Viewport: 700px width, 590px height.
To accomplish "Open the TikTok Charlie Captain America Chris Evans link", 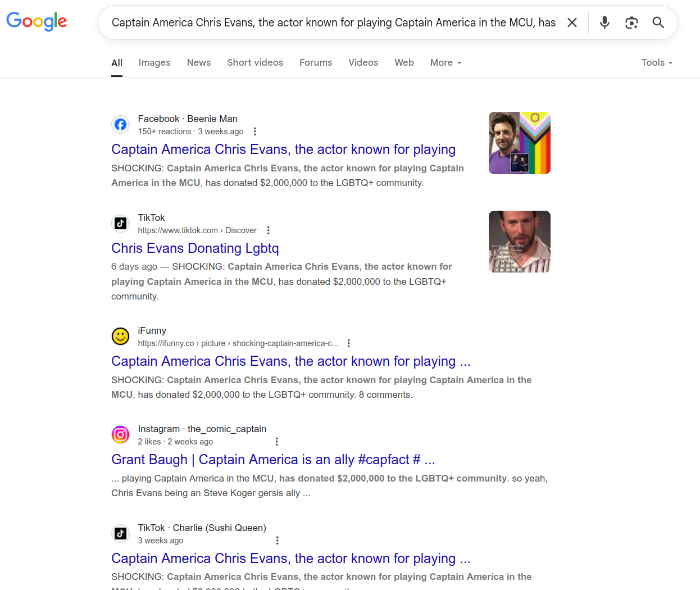I will click(291, 559).
